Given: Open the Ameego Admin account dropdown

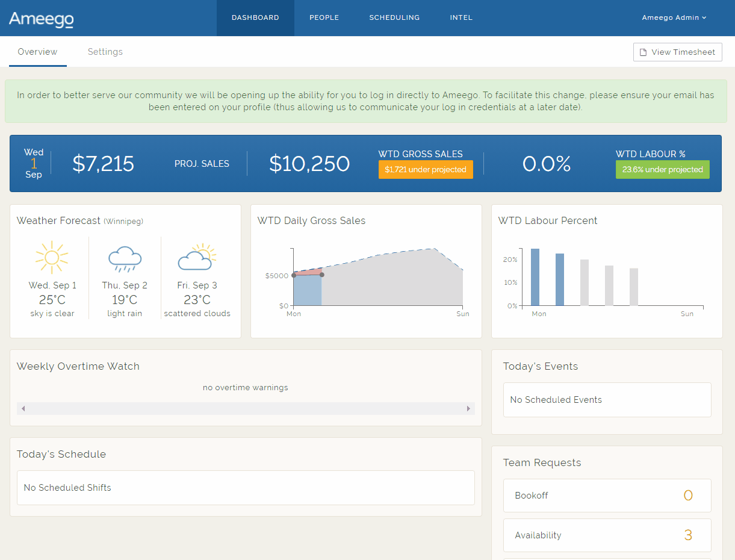Looking at the screenshot, I should [674, 18].
